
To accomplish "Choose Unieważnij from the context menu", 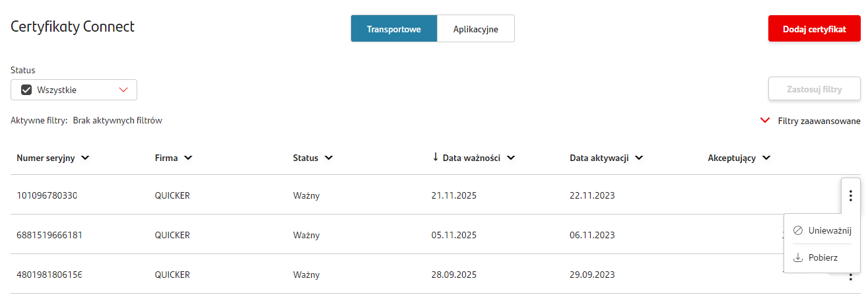I will tap(830, 230).
